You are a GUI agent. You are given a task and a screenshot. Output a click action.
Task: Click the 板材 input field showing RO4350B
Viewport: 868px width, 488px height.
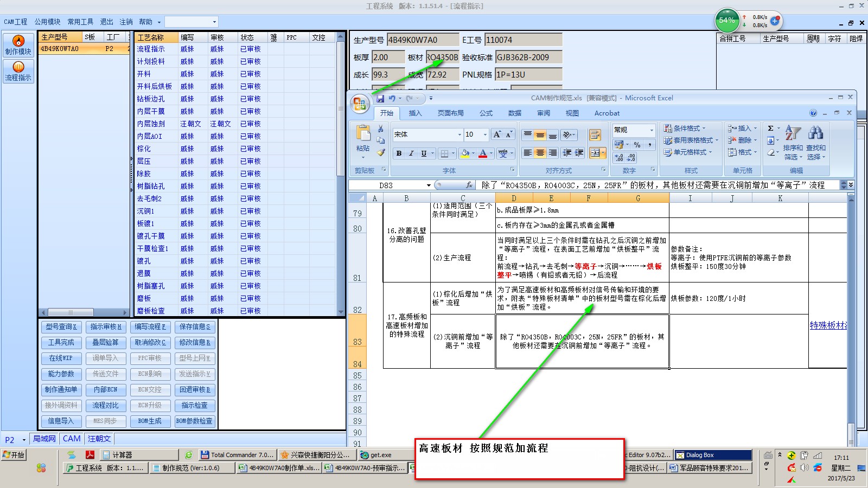[442, 57]
